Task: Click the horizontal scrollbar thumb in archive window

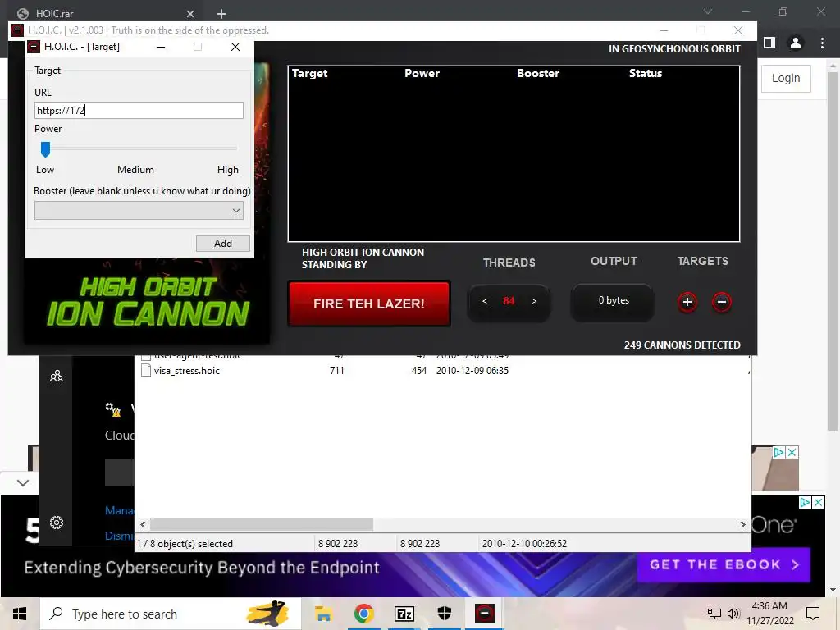Action: pos(262,524)
